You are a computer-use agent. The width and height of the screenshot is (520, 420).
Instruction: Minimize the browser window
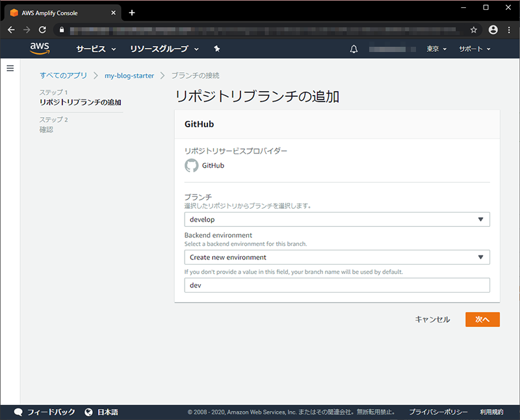point(463,7)
